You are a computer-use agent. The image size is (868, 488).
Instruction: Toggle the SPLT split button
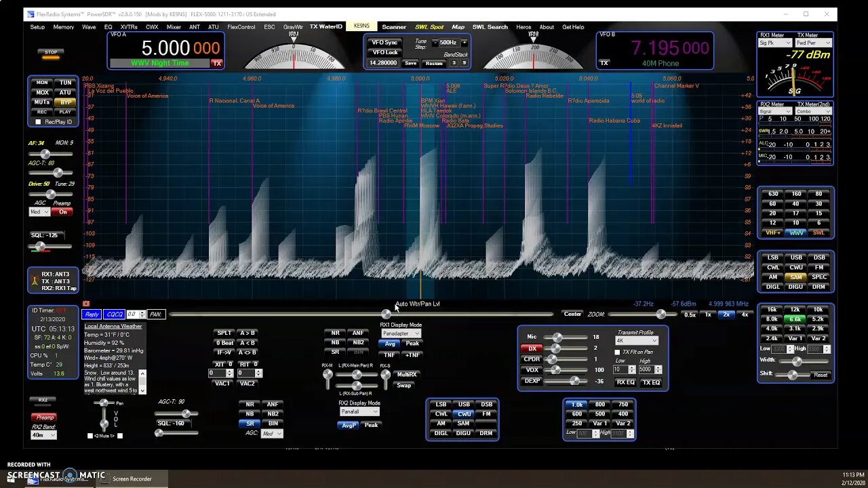(224, 333)
